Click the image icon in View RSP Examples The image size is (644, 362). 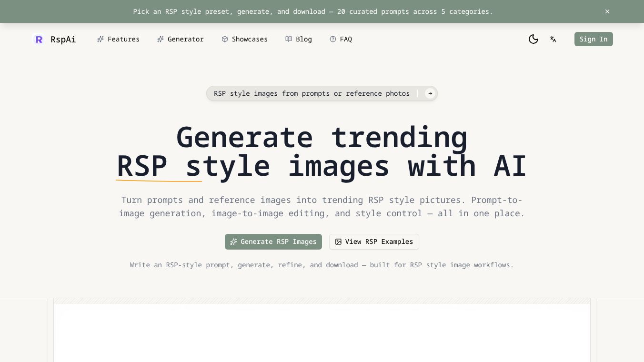[338, 241]
